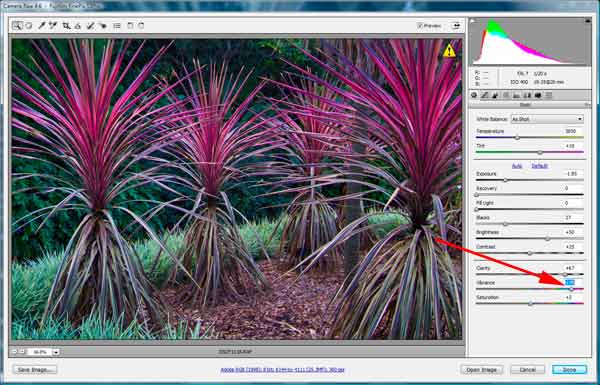Toggle full screen mode button

pyautogui.click(x=456, y=26)
